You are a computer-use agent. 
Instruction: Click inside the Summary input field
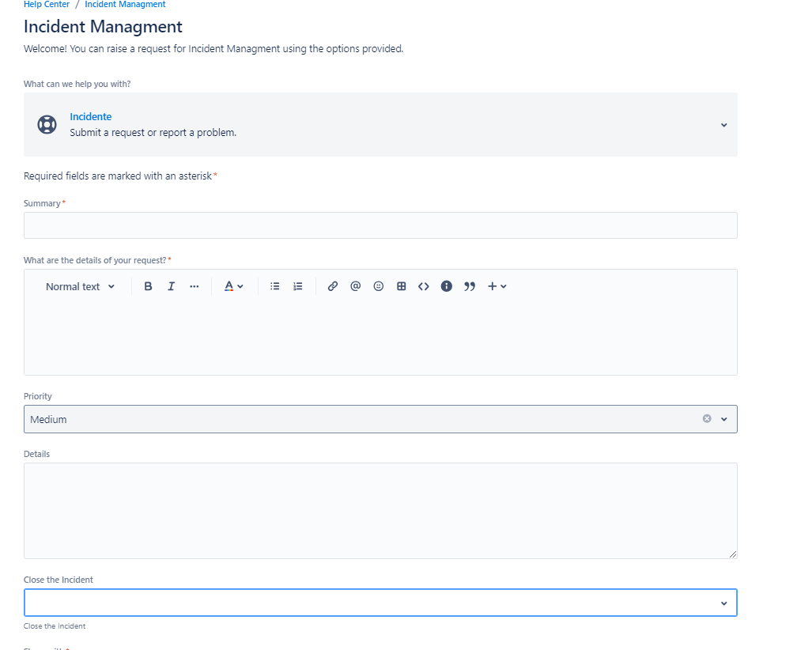coord(380,225)
